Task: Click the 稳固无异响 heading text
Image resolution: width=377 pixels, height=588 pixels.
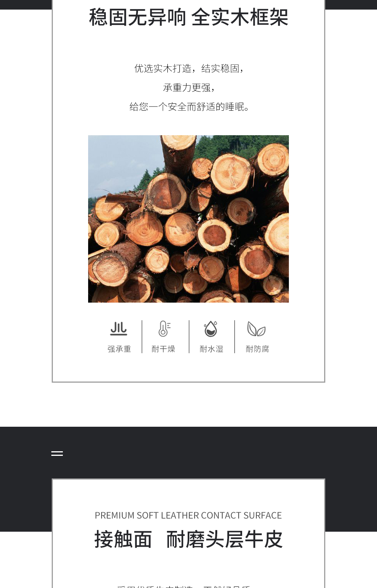Action: point(138,17)
